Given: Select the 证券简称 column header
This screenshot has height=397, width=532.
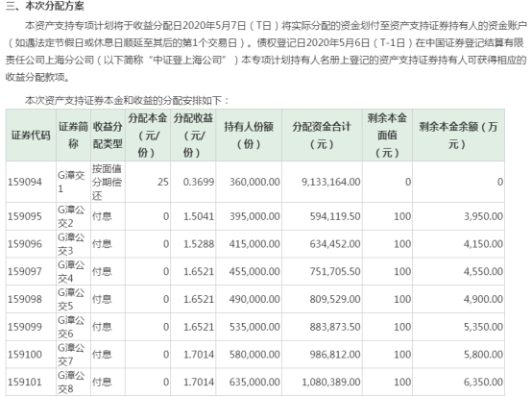Looking at the screenshot, I should (73, 136).
